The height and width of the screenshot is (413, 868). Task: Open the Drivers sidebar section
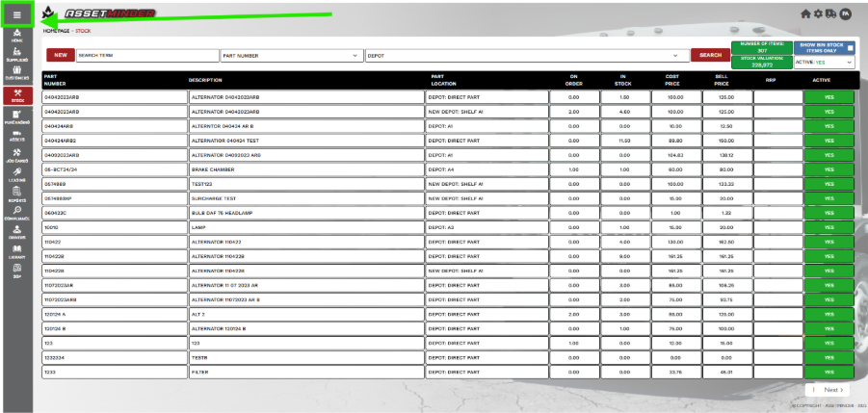pyautogui.click(x=16, y=232)
